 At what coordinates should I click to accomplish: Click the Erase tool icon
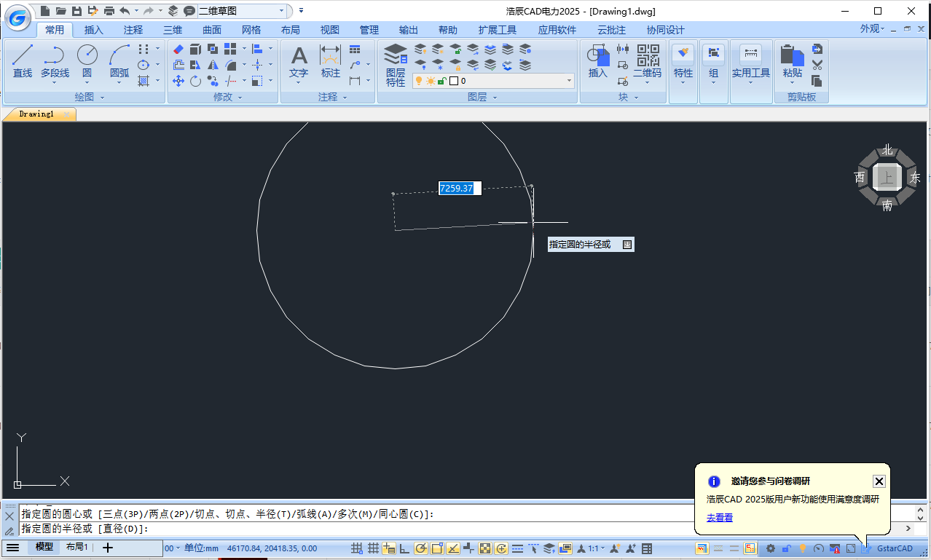[x=178, y=50]
